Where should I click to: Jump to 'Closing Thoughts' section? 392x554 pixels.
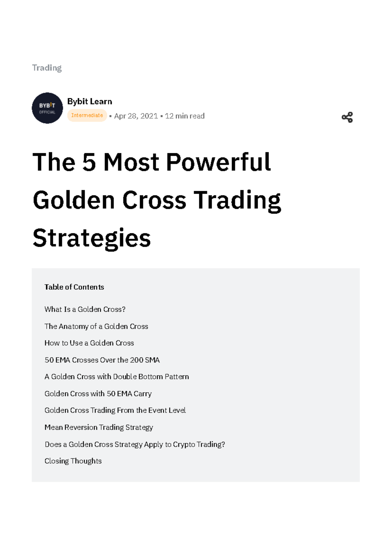73,461
